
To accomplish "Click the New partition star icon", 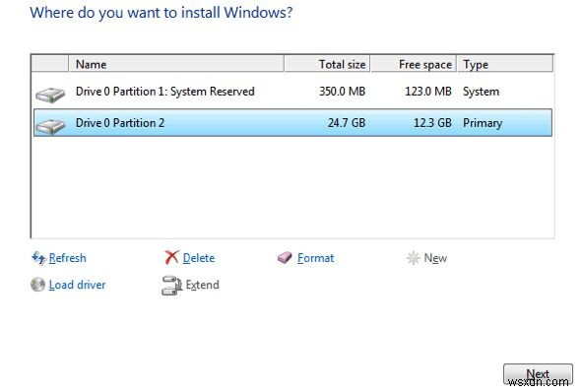I will pyautogui.click(x=413, y=258).
